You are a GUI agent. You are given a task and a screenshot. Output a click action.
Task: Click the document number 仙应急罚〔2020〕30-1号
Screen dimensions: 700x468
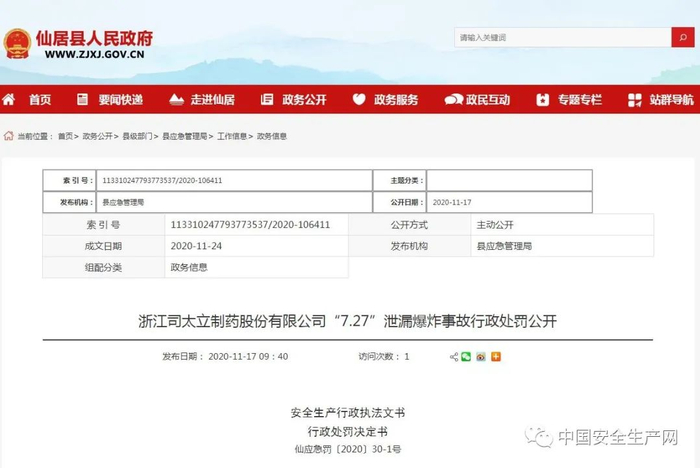348,449
